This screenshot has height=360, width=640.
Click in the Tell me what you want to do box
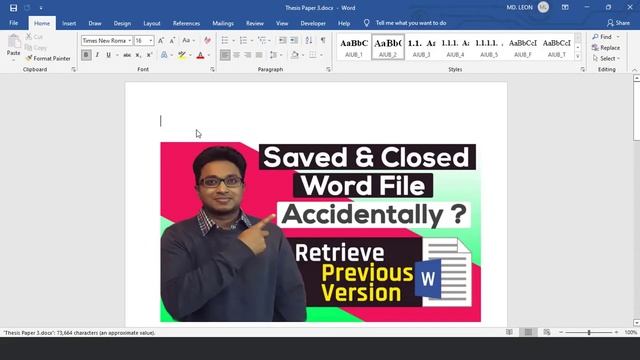coord(411,23)
